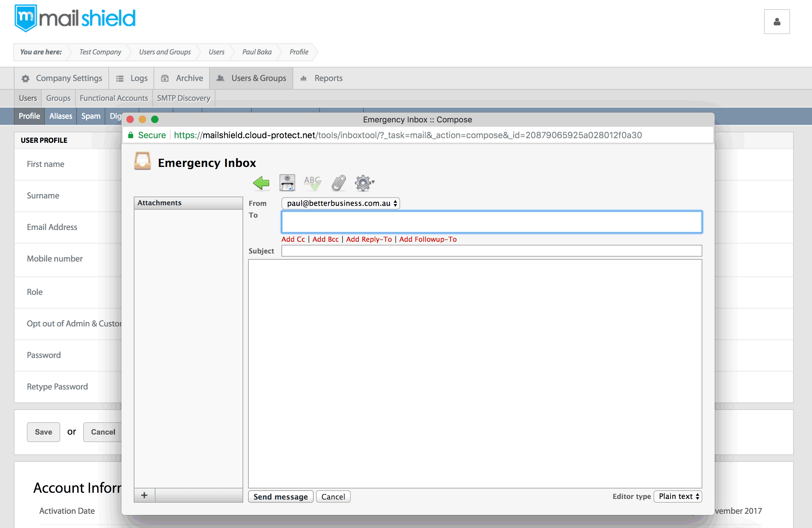
Task: Open the gear message options icon
Action: pyautogui.click(x=364, y=183)
